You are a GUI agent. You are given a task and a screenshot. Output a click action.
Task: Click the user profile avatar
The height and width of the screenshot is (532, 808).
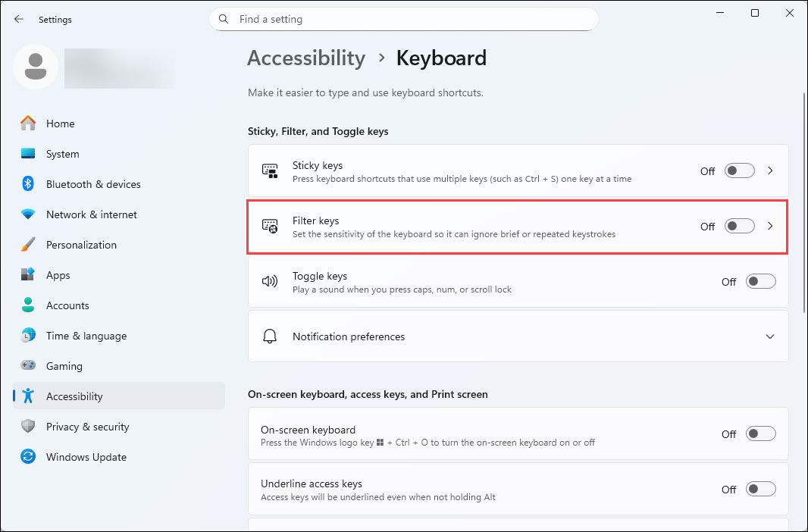(x=35, y=67)
